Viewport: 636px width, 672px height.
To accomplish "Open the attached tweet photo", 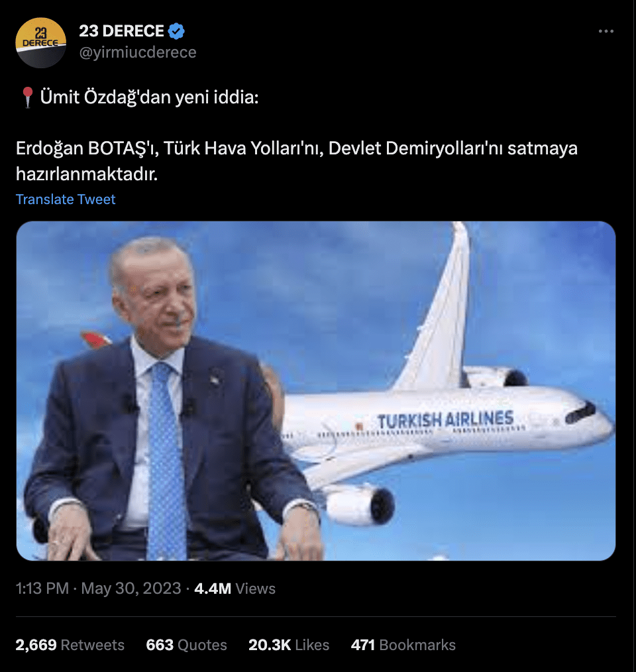I will coord(316,391).
